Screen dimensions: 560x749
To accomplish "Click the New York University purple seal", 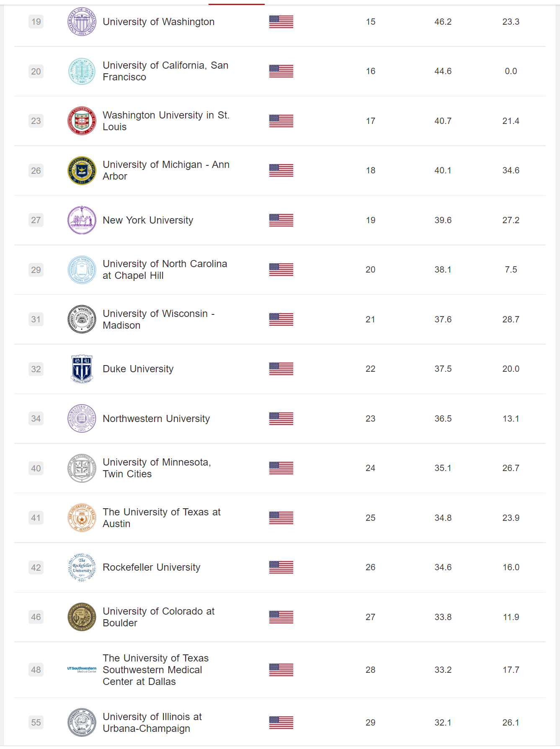I will (82, 220).
